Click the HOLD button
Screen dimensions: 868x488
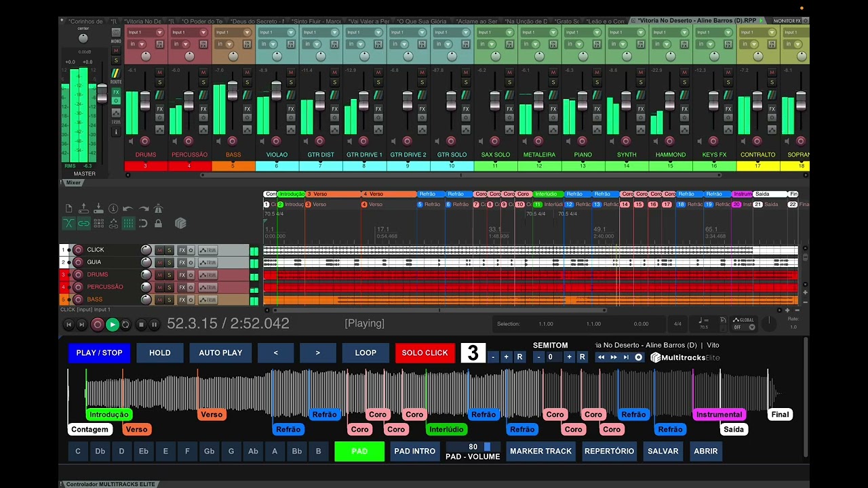point(160,353)
